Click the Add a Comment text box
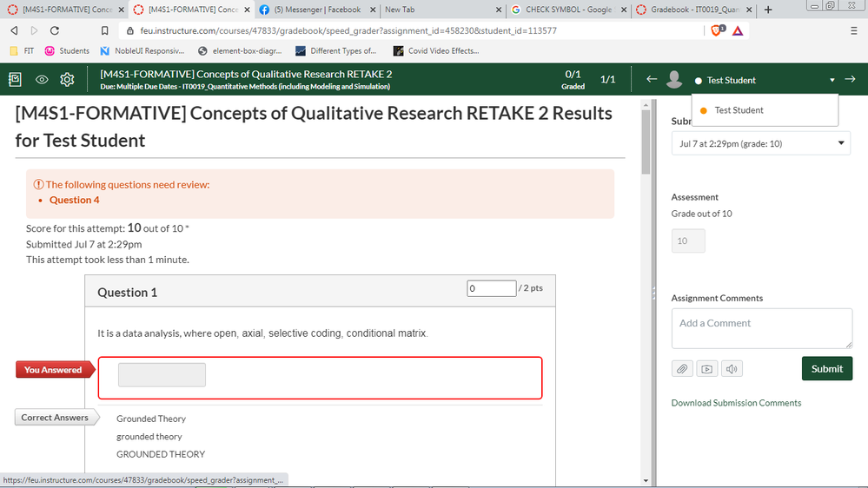Viewport: 868px width, 488px height. (761, 328)
